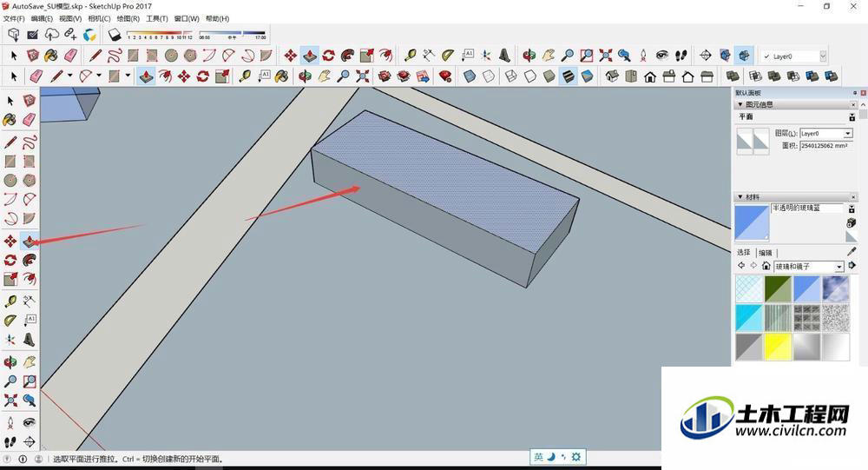The image size is (868, 470).
Task: Enable Shaded face style
Action: (549, 76)
